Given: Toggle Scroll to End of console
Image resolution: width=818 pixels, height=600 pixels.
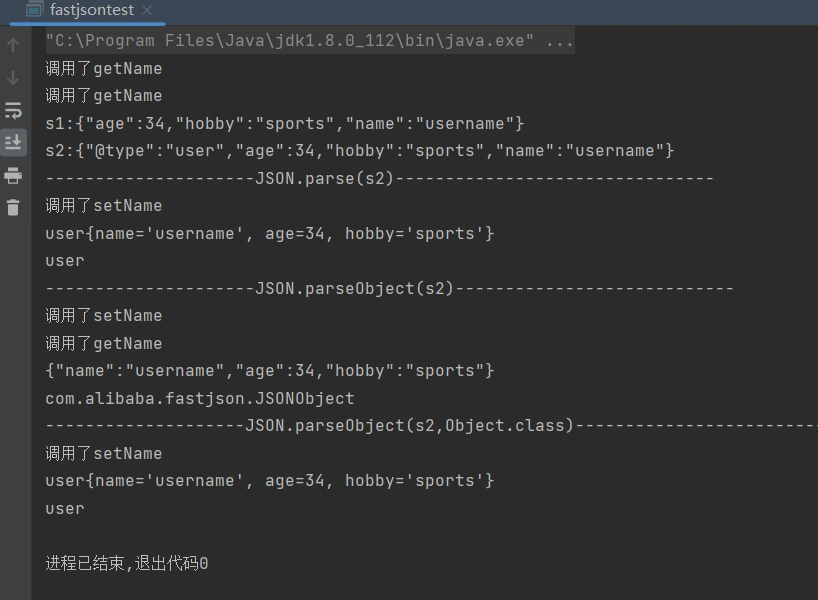Looking at the screenshot, I should pos(13,142).
